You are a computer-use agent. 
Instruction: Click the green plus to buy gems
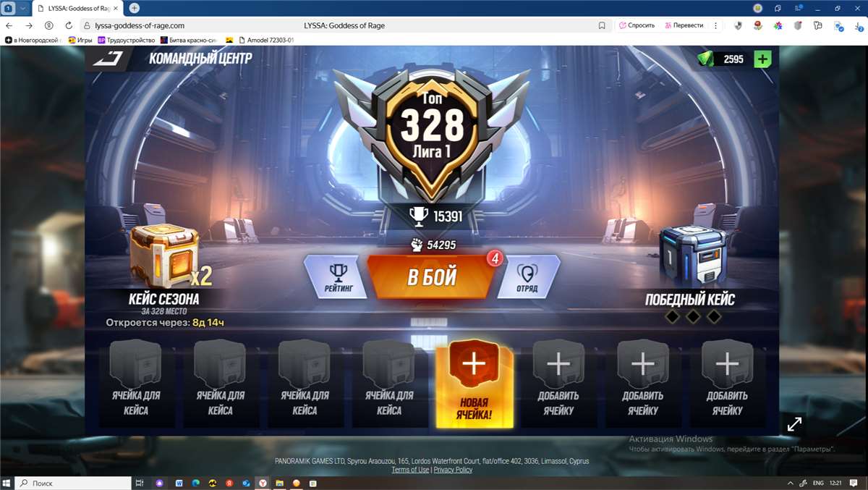[x=762, y=59]
